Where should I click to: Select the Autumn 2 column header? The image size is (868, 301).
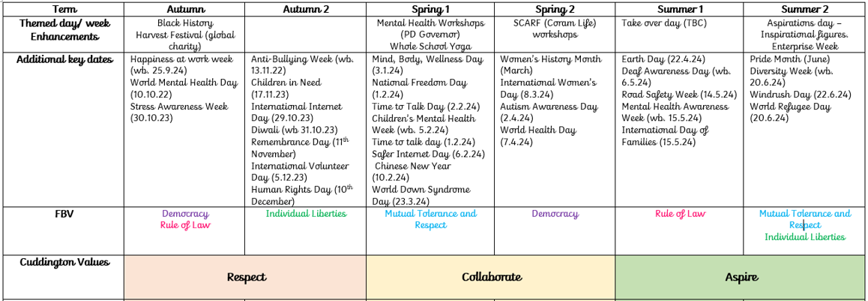[x=305, y=9]
